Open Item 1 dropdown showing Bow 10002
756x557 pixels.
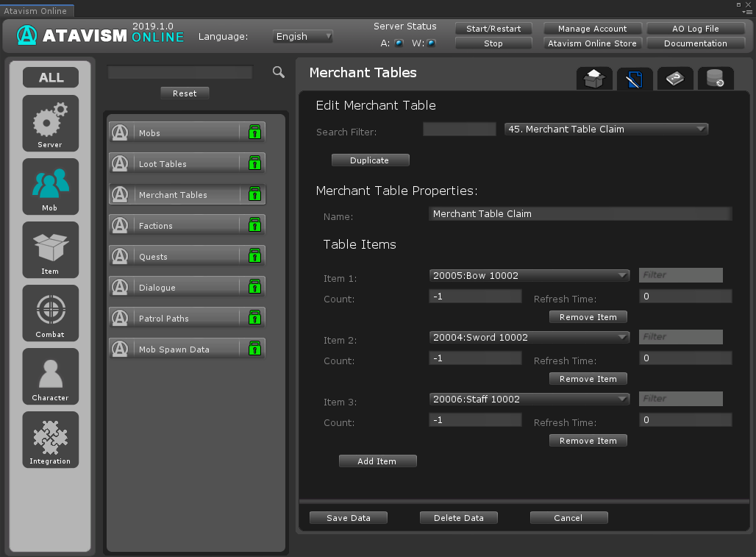[x=529, y=276]
